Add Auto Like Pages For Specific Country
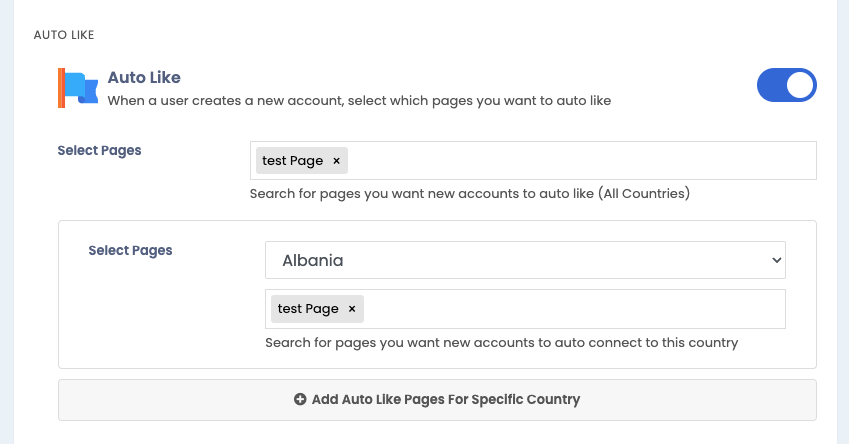This screenshot has width=849, height=444. tap(437, 400)
